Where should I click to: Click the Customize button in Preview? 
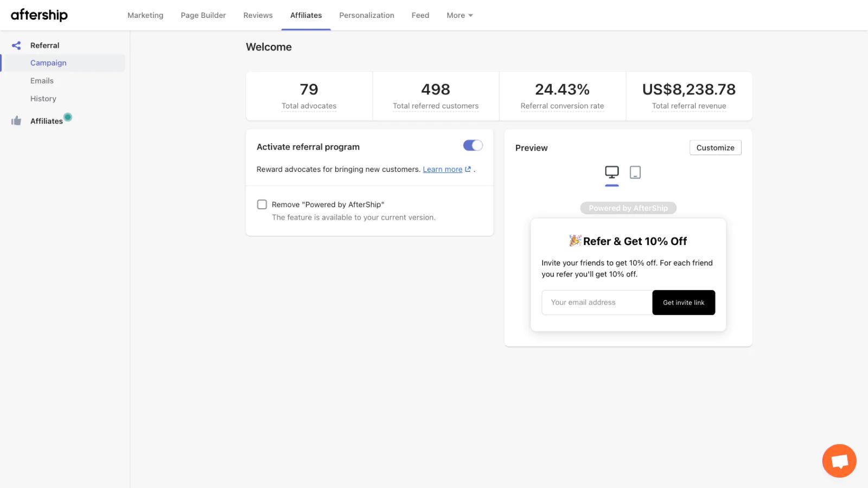coord(715,147)
